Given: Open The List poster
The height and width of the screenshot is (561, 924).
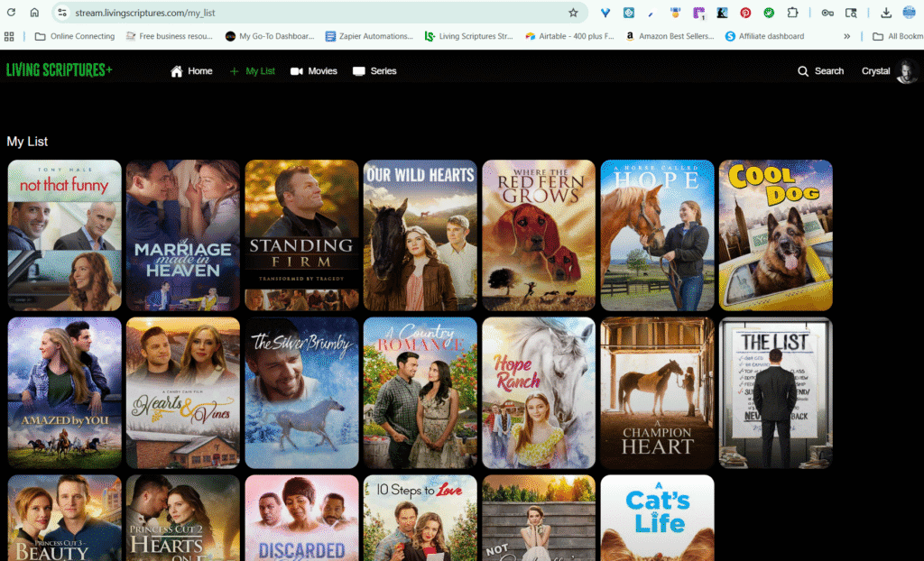Looking at the screenshot, I should click(775, 392).
